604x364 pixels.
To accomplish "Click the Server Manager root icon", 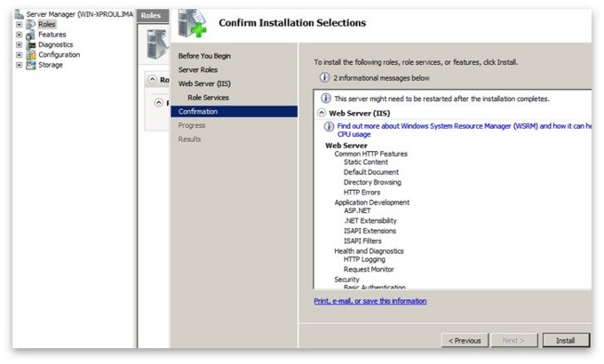I will click(19, 14).
